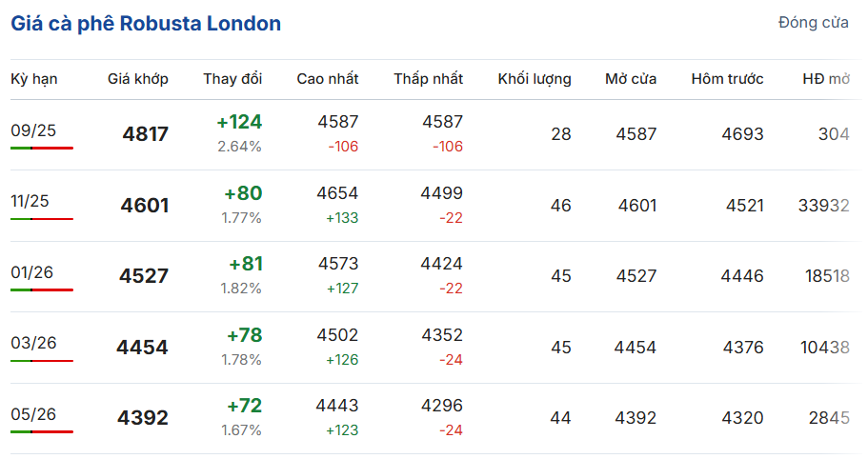Click the 05/26 green-red range bar
Viewport: 868px width, 459px height.
(42, 432)
